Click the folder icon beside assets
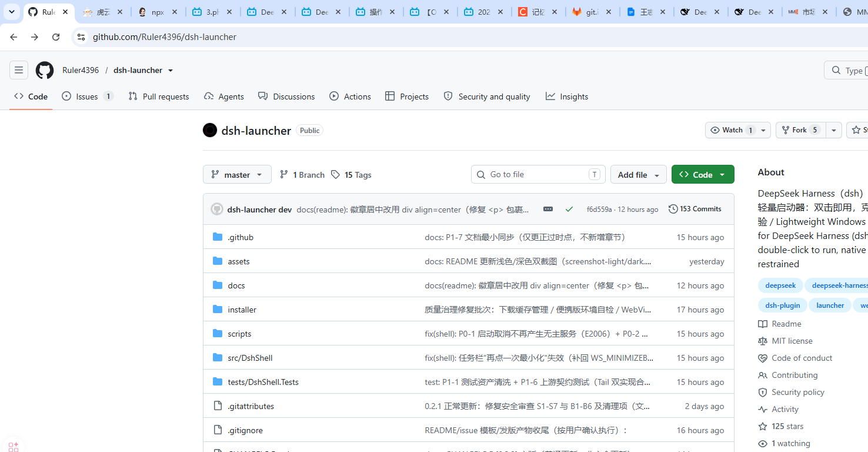 218,261
